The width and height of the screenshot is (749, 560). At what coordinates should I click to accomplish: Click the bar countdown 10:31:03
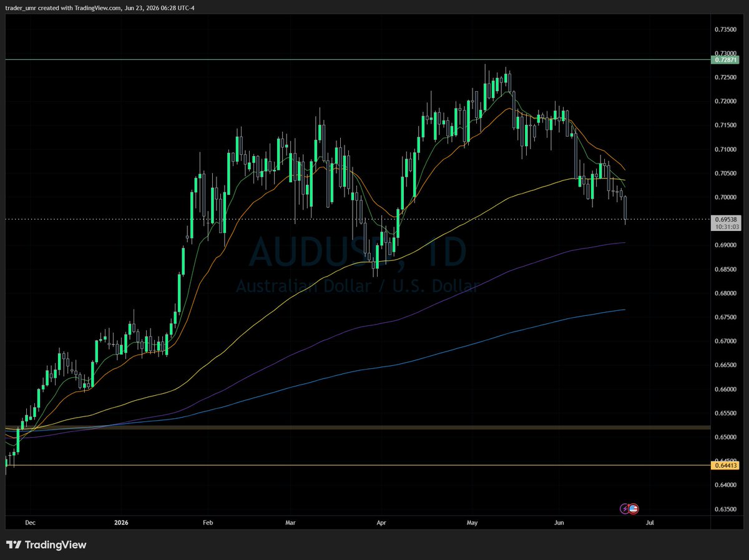725,227
